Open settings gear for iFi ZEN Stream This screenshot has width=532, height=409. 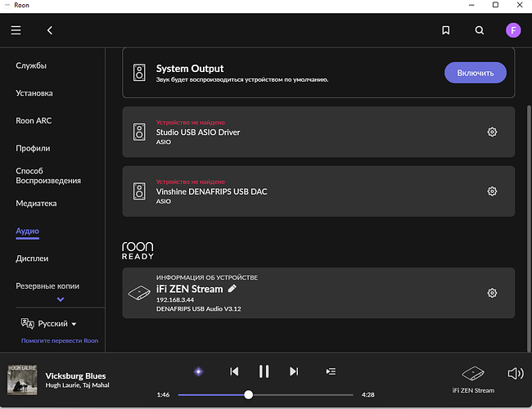pos(492,293)
